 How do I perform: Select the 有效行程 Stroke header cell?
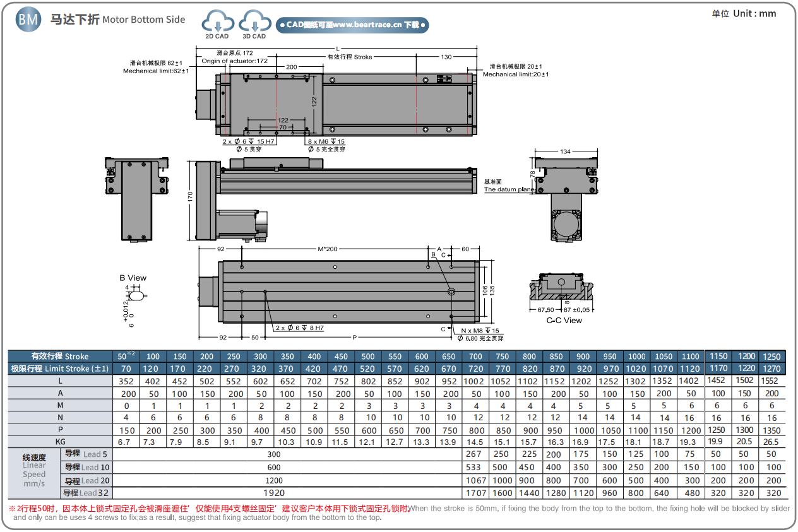(x=60, y=356)
